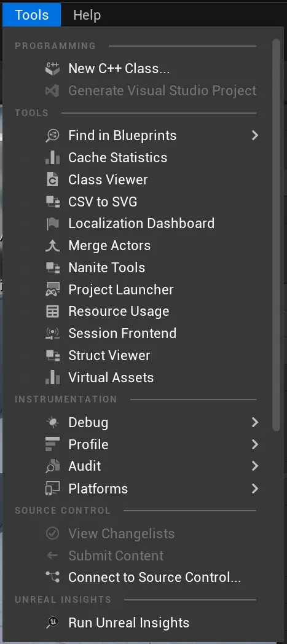Click the Unreal Insights logo icon
Screen dimensions: 287x644
[53, 623]
